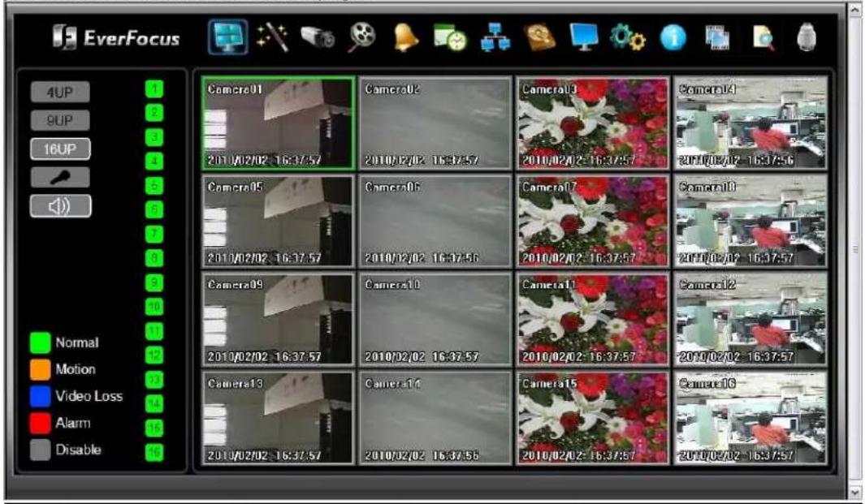This screenshot has height=504, width=865.
Task: Select the Camera15 flowers feed
Action: coord(592,418)
